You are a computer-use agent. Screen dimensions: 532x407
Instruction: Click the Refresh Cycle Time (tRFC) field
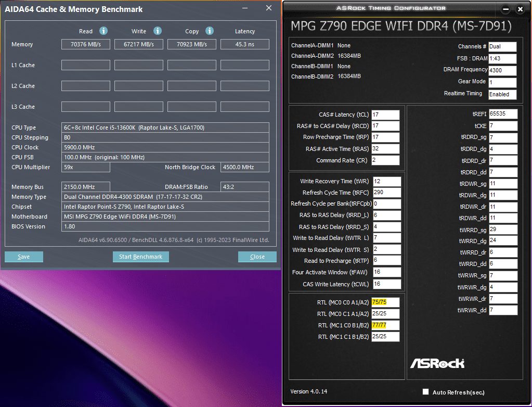pos(387,193)
